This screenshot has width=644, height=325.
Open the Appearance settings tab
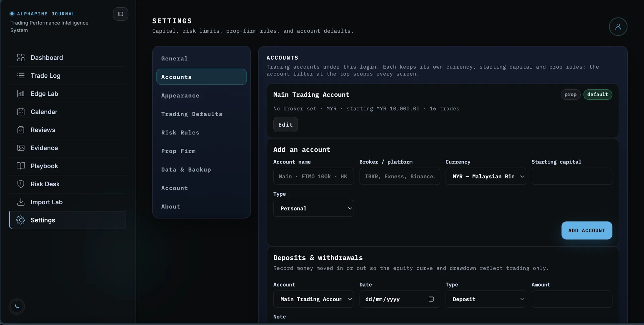(x=201, y=95)
